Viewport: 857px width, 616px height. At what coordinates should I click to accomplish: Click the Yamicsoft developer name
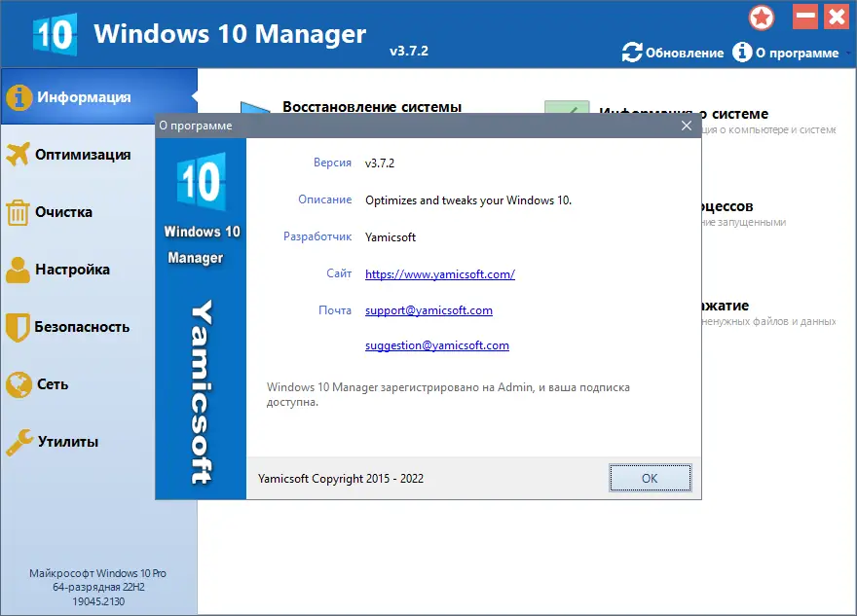tap(391, 237)
